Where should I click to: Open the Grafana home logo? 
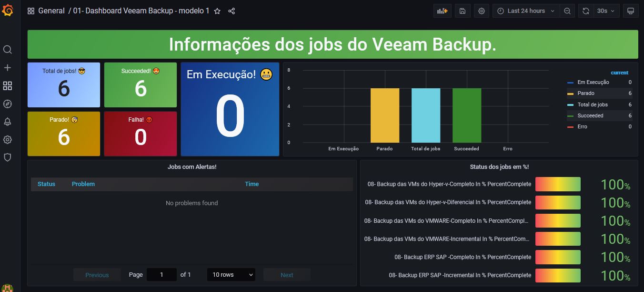[8, 10]
